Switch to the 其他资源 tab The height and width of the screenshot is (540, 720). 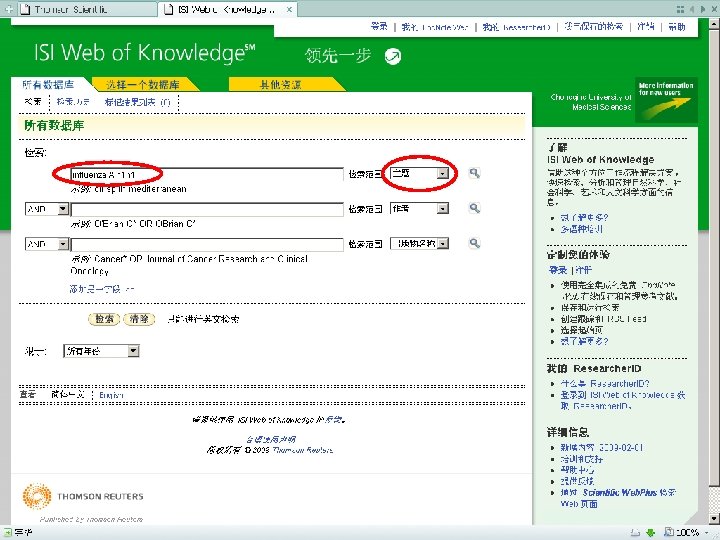pyautogui.click(x=280, y=84)
